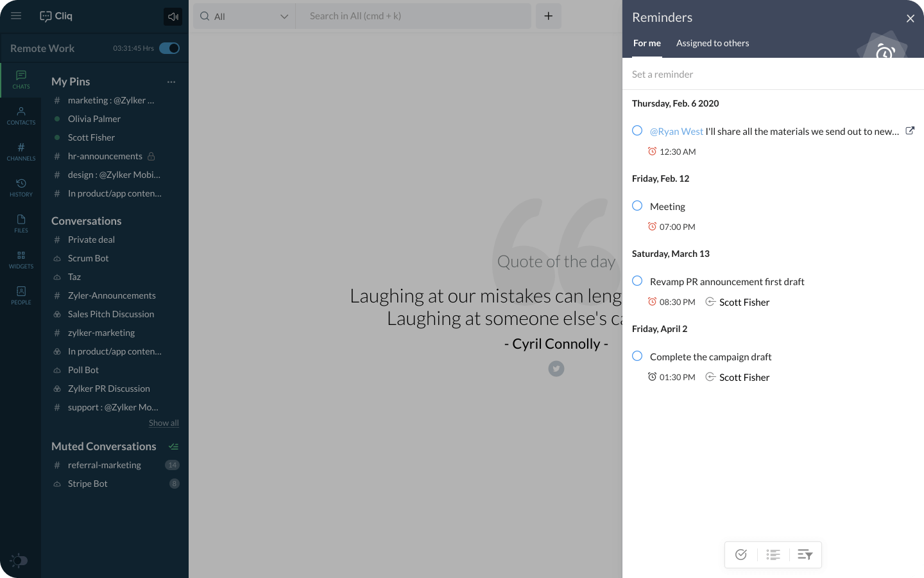
Task: Open the History sidebar icon
Action: point(21,188)
